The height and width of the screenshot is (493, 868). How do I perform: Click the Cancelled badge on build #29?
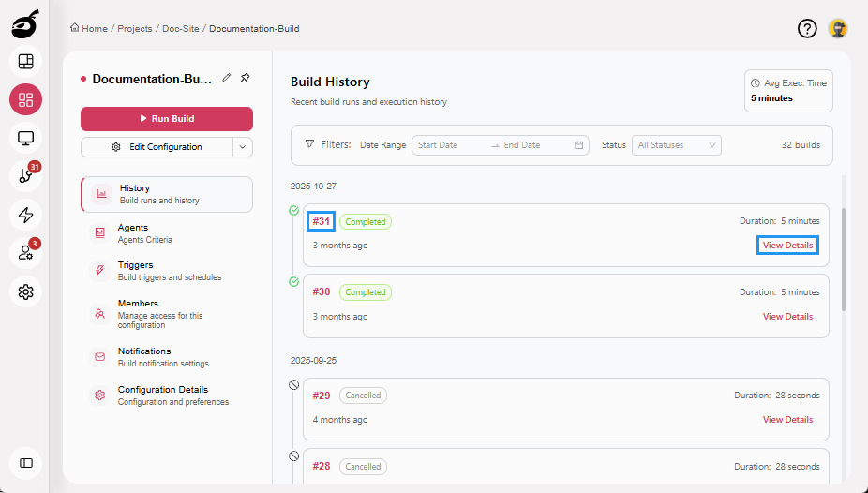[x=363, y=396]
